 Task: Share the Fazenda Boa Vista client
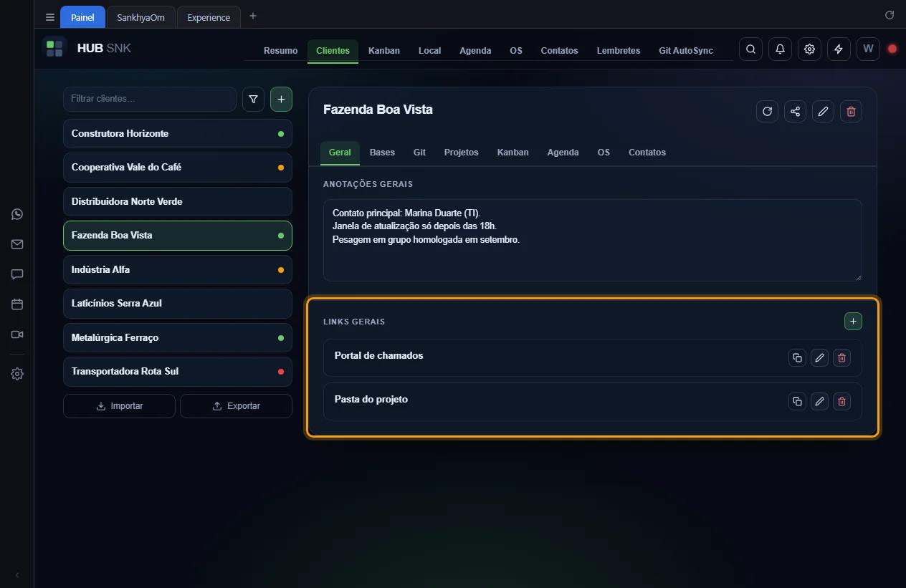point(795,111)
